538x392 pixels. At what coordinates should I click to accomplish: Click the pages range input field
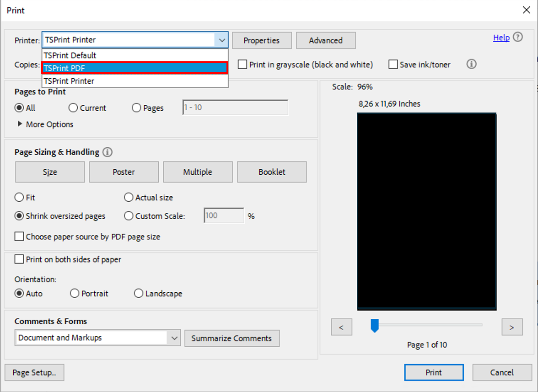pos(235,107)
